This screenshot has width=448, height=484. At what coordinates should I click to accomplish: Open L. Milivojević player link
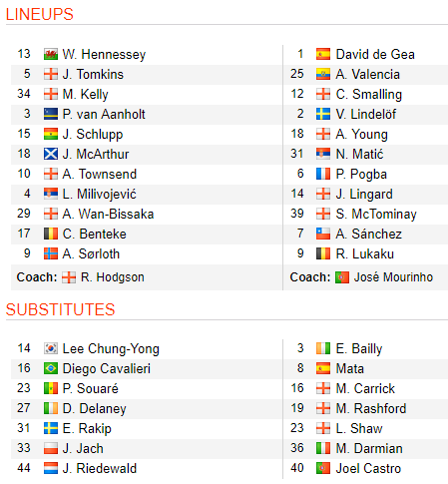100,194
